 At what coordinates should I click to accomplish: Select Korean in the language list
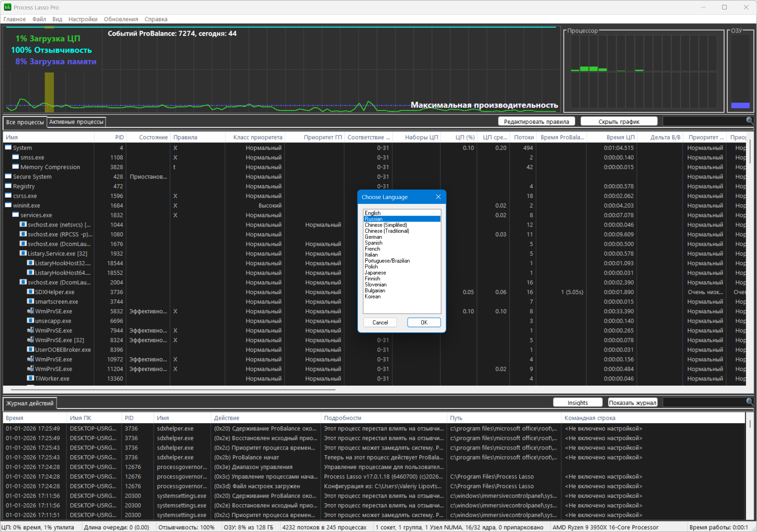coord(373,296)
